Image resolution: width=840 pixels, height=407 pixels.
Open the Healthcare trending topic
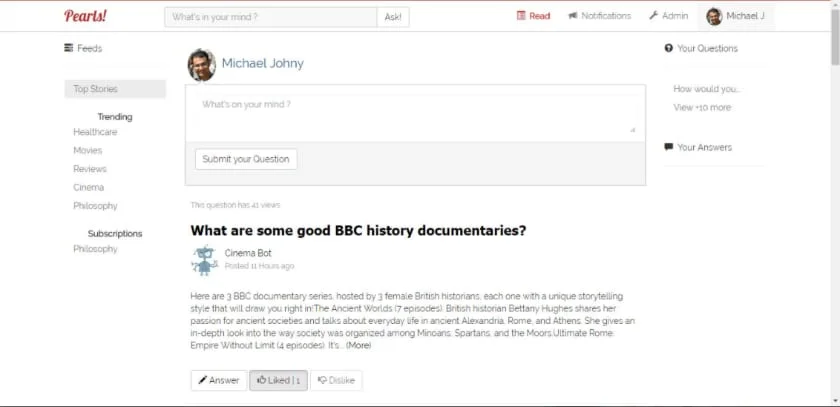(x=95, y=132)
